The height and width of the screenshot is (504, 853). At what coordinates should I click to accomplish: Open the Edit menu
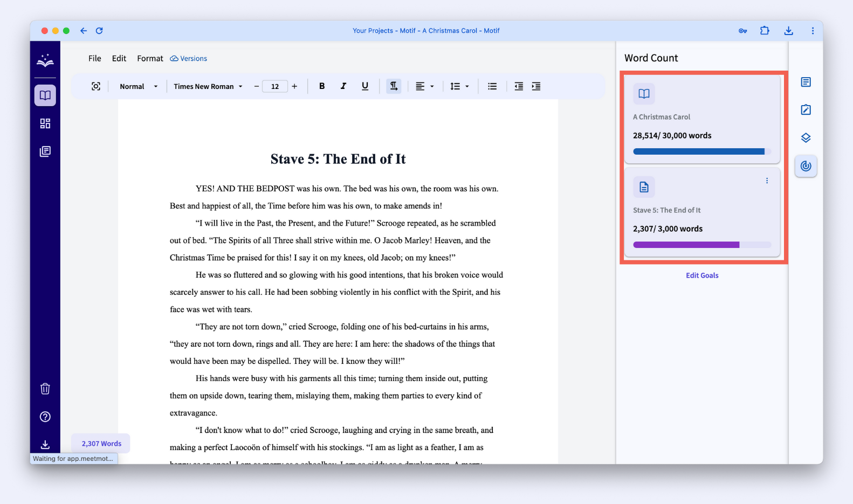click(x=119, y=58)
